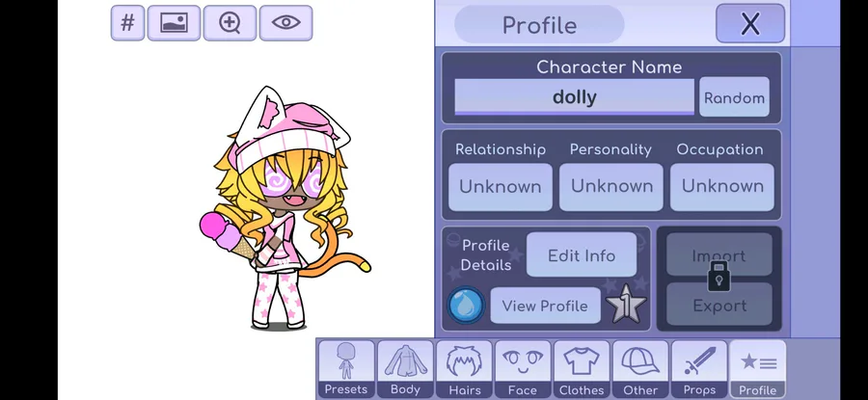Choose Occupation Unknown selector
The width and height of the screenshot is (868, 400).
721,186
